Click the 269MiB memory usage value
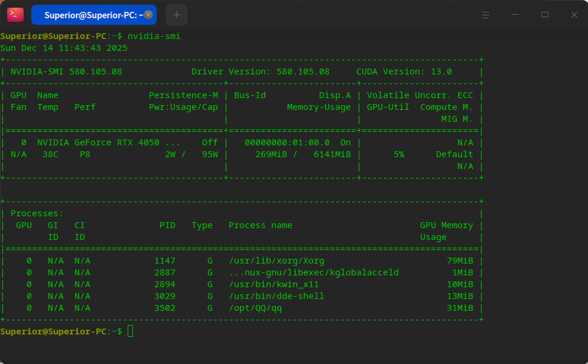588x364 pixels. [271, 154]
